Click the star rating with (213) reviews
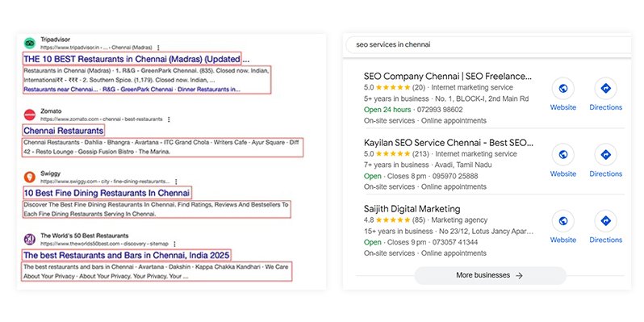This screenshot has height=322, width=644. coord(393,154)
